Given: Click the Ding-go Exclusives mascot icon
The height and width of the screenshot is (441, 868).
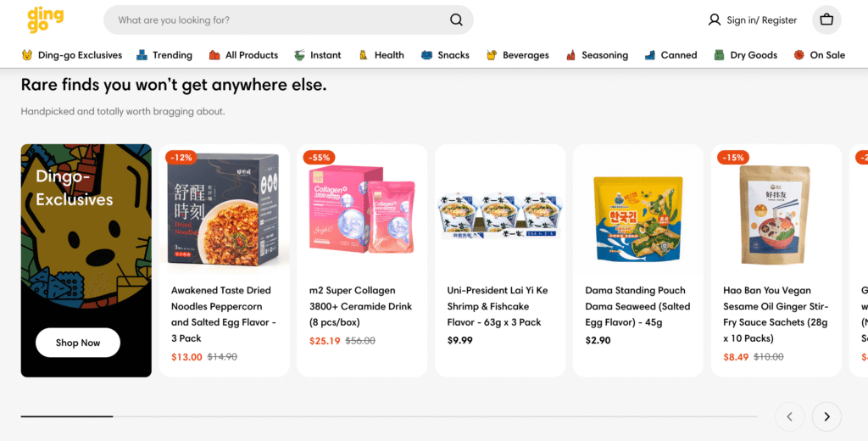Looking at the screenshot, I should click(27, 55).
